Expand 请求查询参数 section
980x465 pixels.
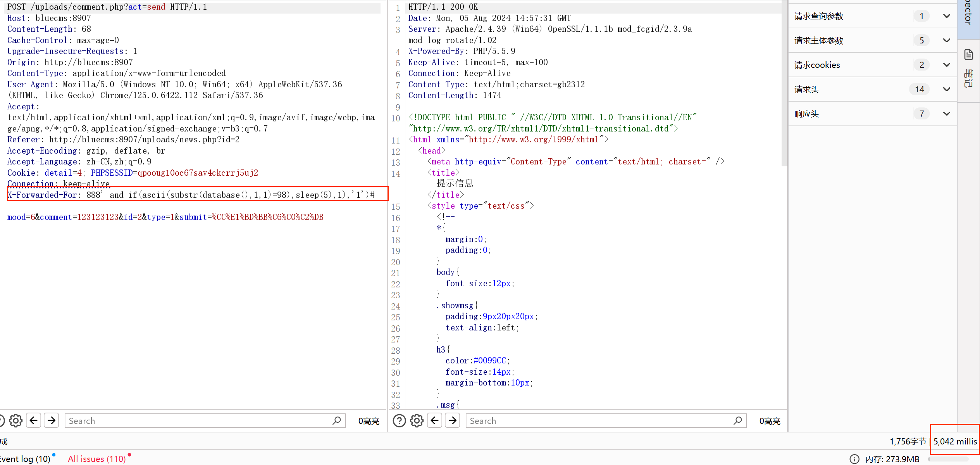pos(947,16)
